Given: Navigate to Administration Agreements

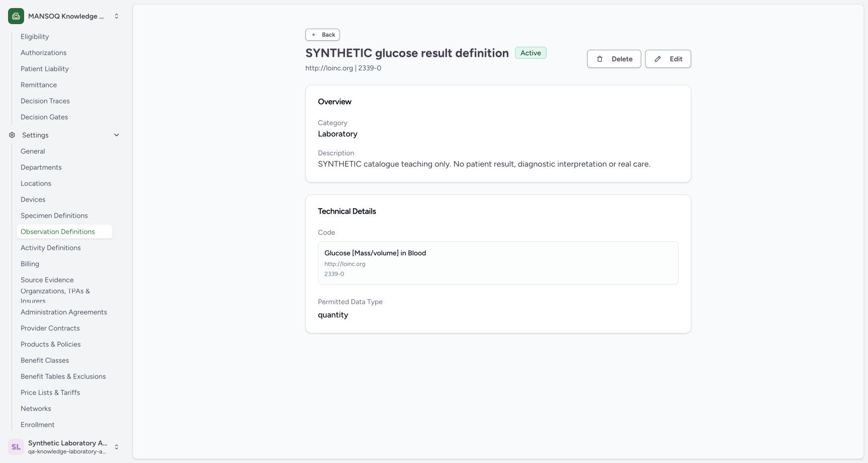Looking at the screenshot, I should [x=64, y=312].
